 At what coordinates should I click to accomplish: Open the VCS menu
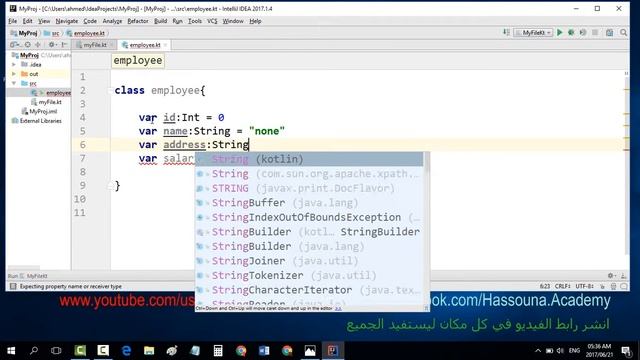point(212,21)
